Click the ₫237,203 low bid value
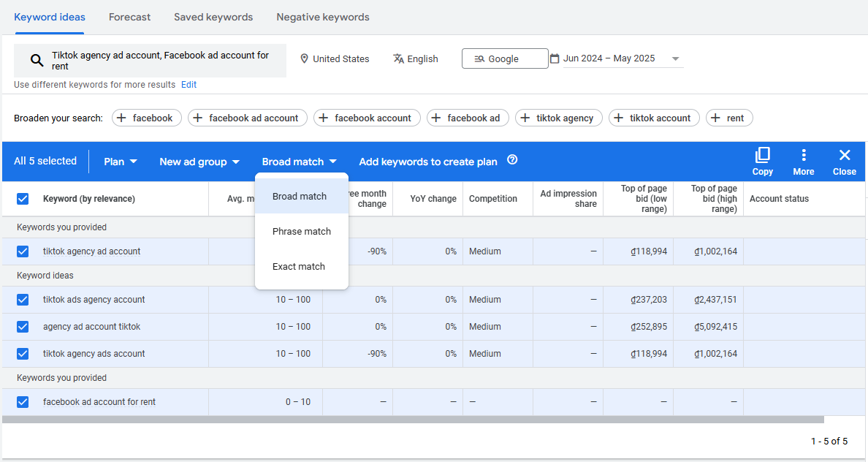868x462 pixels. pos(649,300)
